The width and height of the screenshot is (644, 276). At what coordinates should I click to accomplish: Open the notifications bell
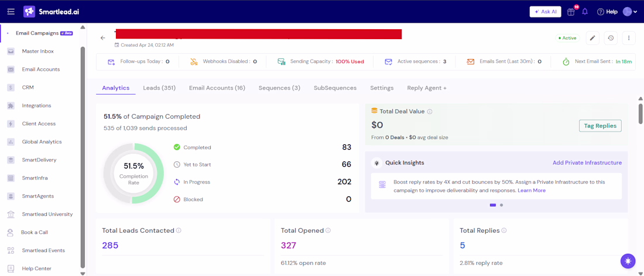(585, 12)
